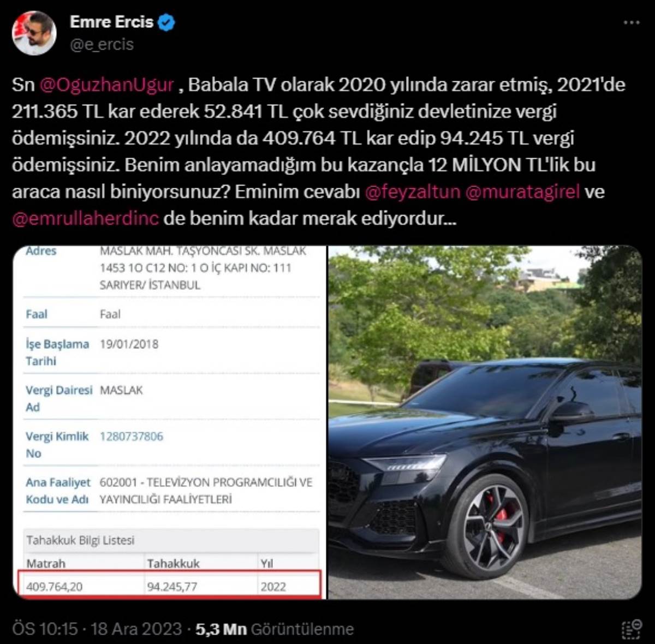Click the Emre Ercis display name
The image size is (655, 644).
[111, 22]
